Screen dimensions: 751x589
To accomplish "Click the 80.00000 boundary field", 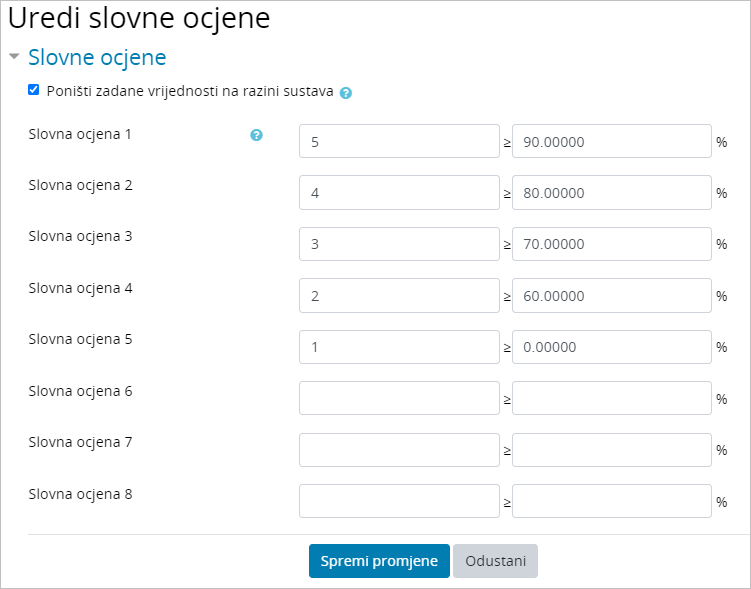I will coord(611,193).
